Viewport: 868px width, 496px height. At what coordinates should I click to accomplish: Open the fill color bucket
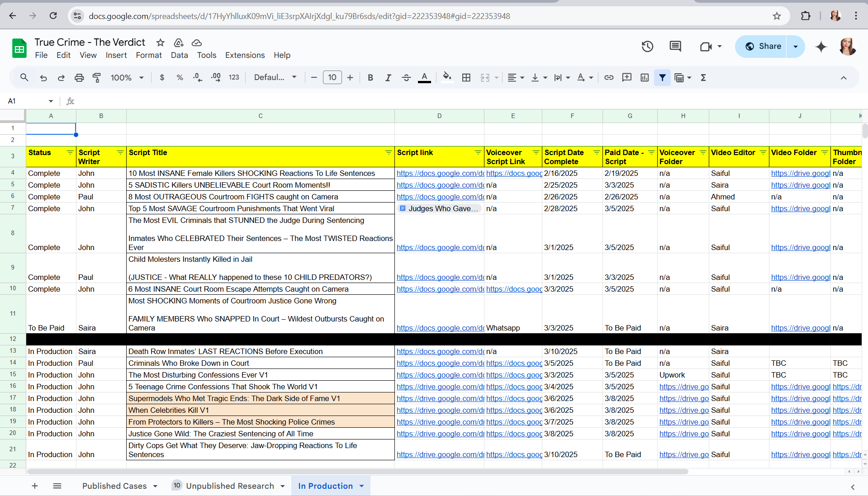447,77
